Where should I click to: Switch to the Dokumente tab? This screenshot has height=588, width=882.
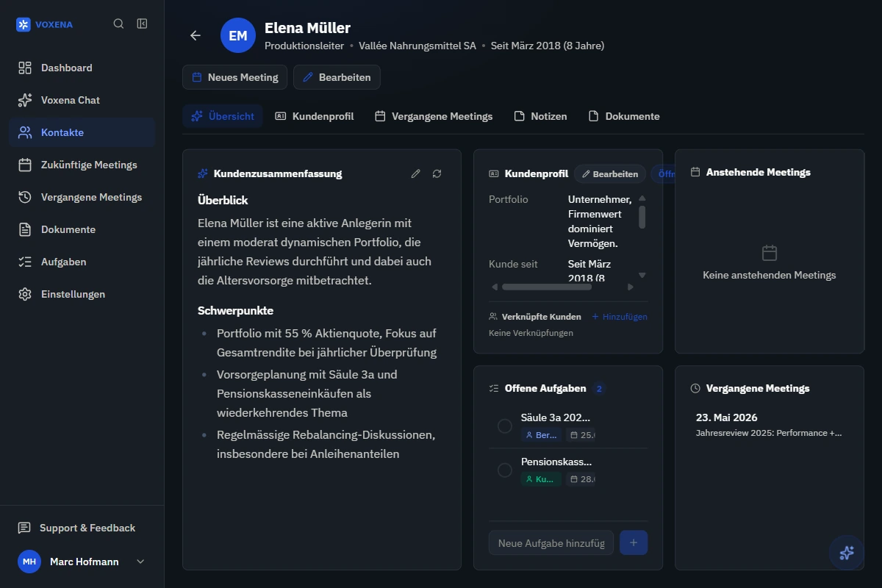[x=624, y=116]
